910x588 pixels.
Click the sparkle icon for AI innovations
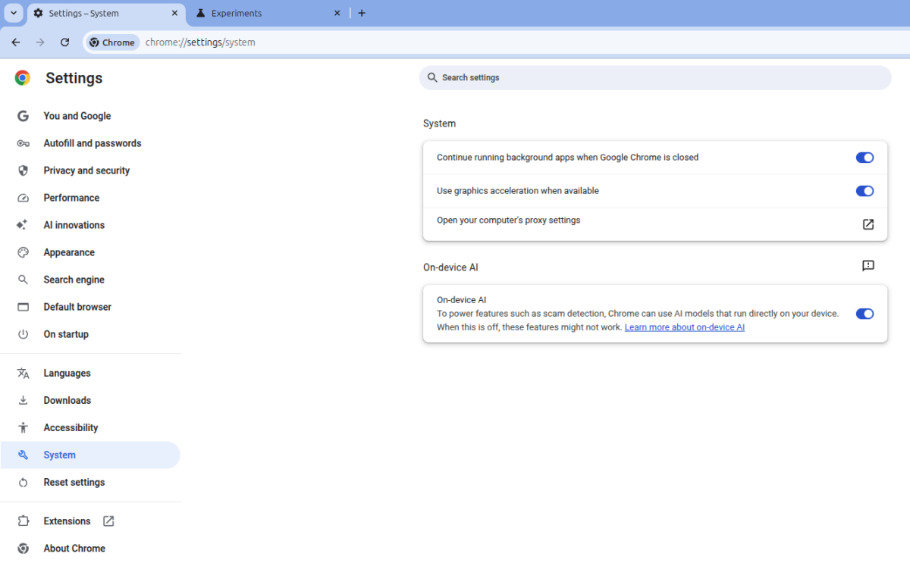[23, 225]
